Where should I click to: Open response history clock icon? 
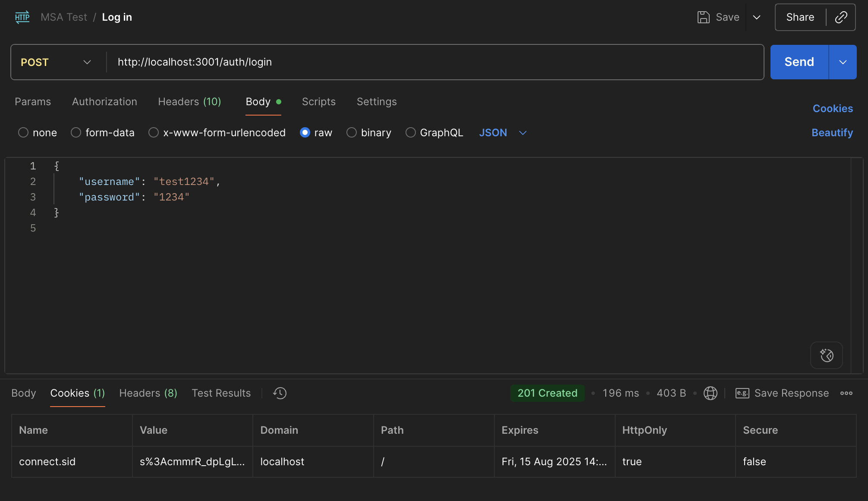tap(280, 393)
